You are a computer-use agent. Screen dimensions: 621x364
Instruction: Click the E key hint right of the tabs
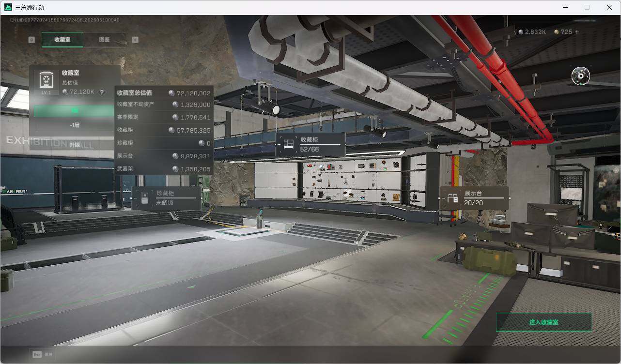tap(135, 40)
